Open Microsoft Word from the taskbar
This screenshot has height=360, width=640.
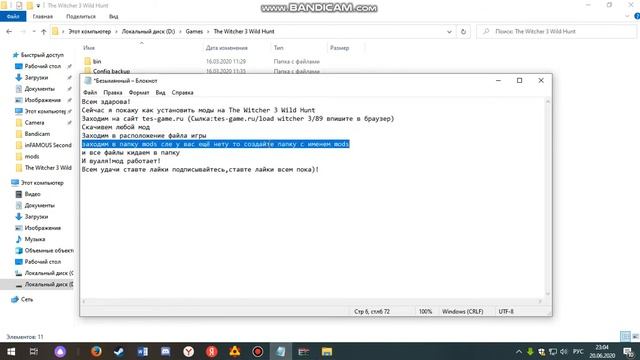(x=142, y=351)
